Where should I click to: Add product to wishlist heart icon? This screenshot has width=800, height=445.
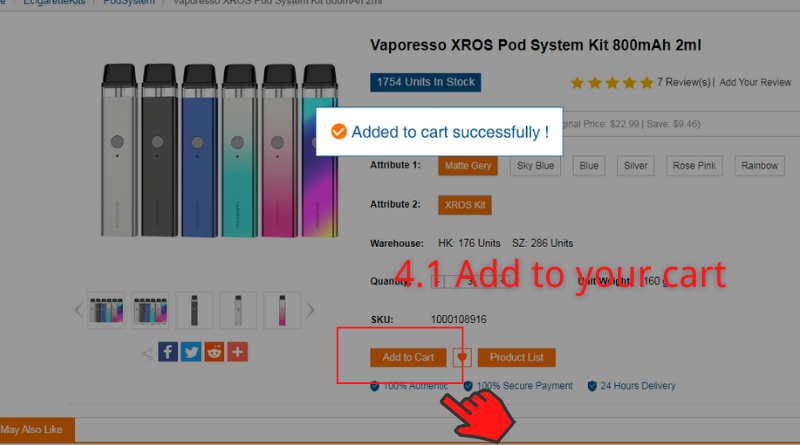coord(462,357)
